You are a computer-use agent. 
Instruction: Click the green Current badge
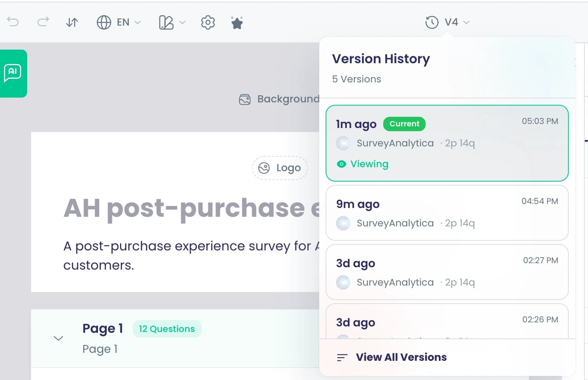tap(404, 124)
